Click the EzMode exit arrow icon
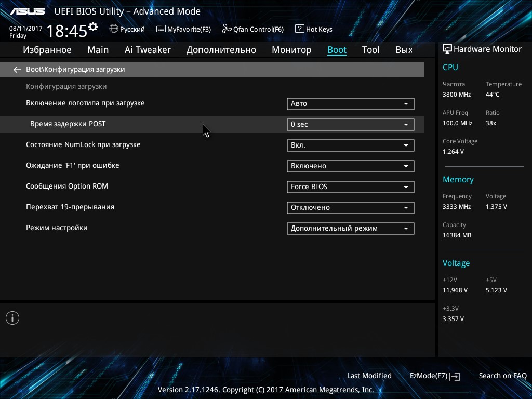Image resolution: width=532 pixels, height=399 pixels. click(455, 376)
